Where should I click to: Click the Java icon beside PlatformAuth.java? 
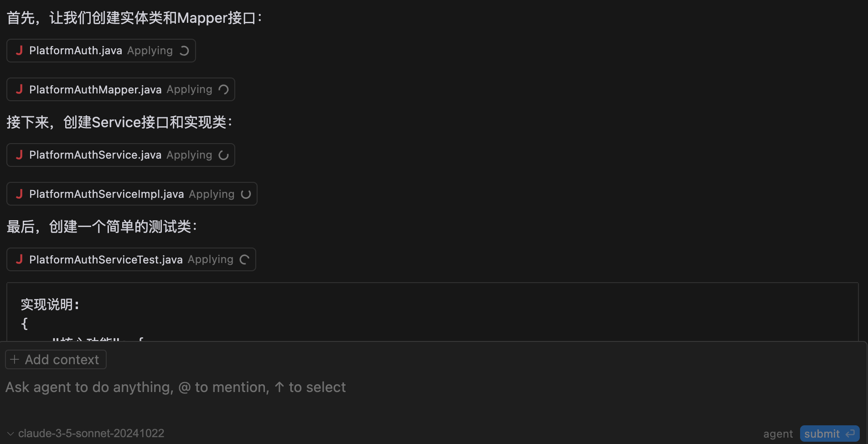point(19,50)
